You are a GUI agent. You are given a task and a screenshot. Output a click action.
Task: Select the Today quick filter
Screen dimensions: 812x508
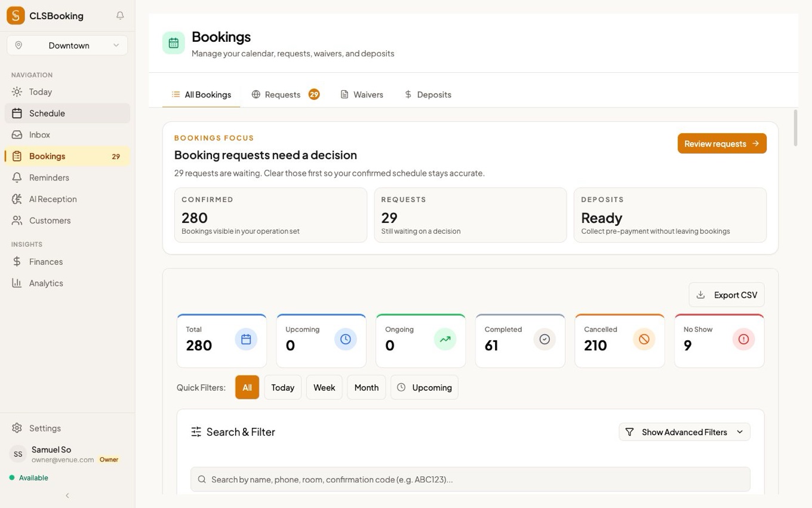pos(283,387)
